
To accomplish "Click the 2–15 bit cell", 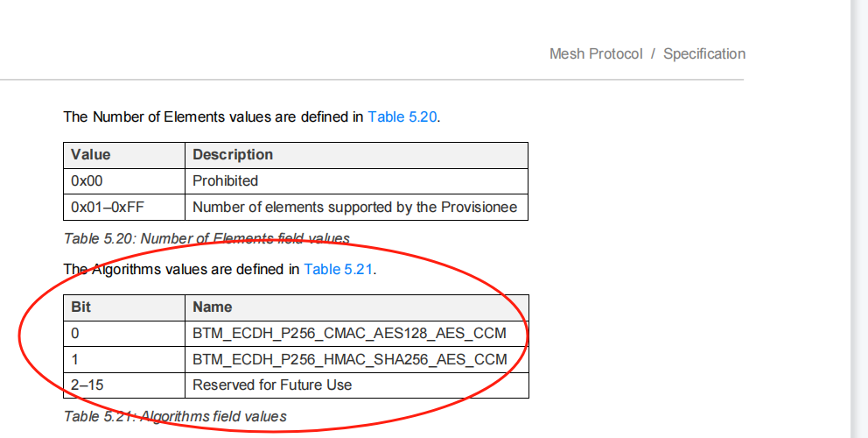I will click(124, 385).
